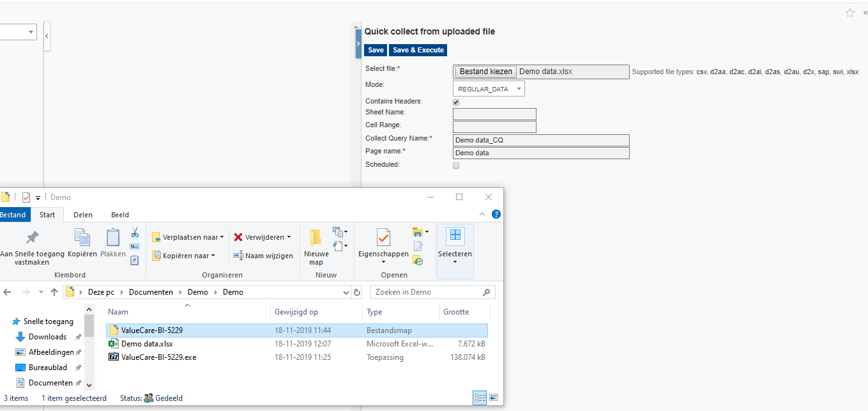Enable the Scheduled checkbox
The width and height of the screenshot is (868, 411).
click(456, 166)
